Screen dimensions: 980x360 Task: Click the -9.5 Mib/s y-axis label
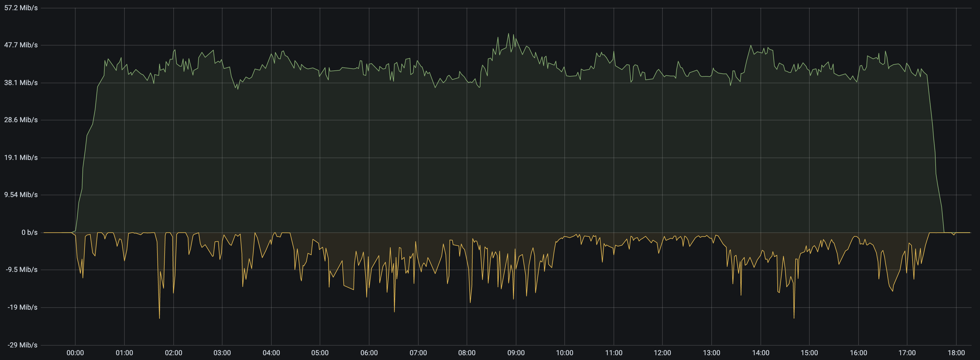22,270
